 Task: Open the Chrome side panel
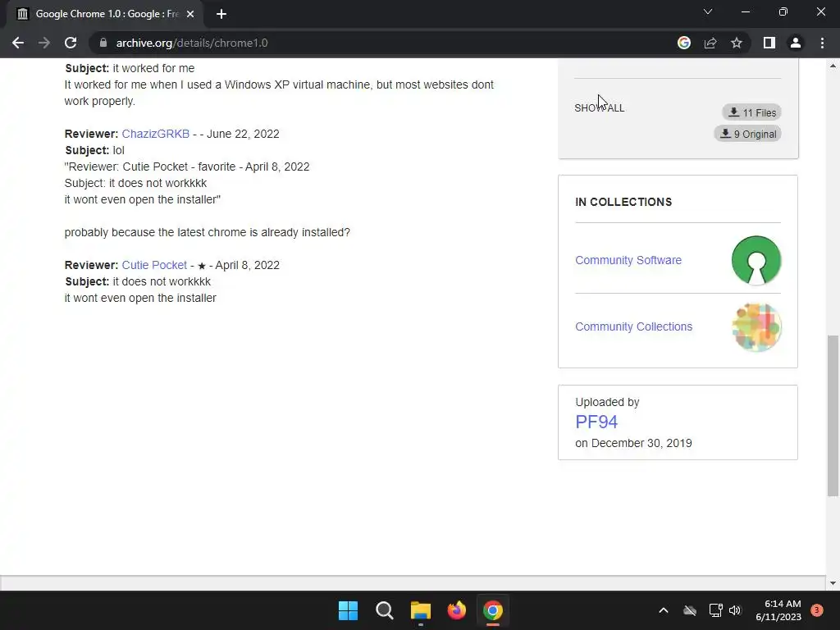click(769, 43)
